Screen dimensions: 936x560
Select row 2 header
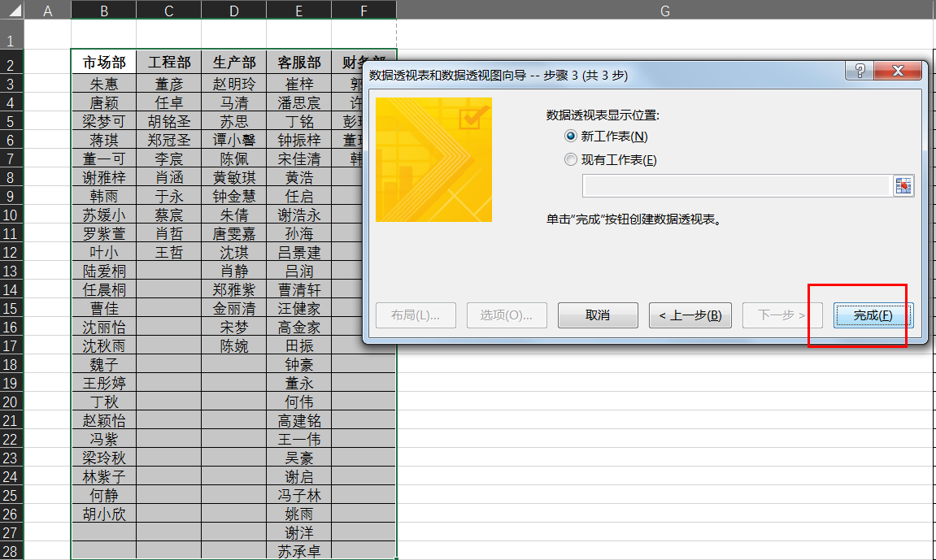tap(11, 63)
